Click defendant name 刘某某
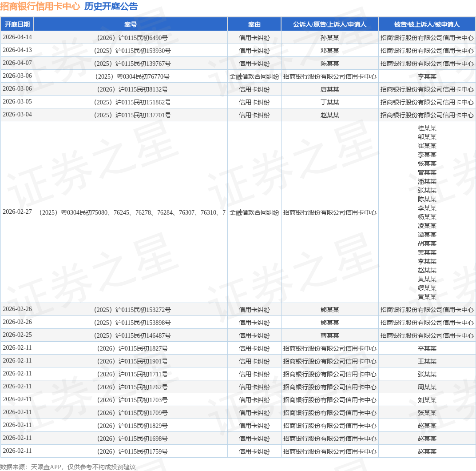The image size is (476, 471). tap(427, 400)
